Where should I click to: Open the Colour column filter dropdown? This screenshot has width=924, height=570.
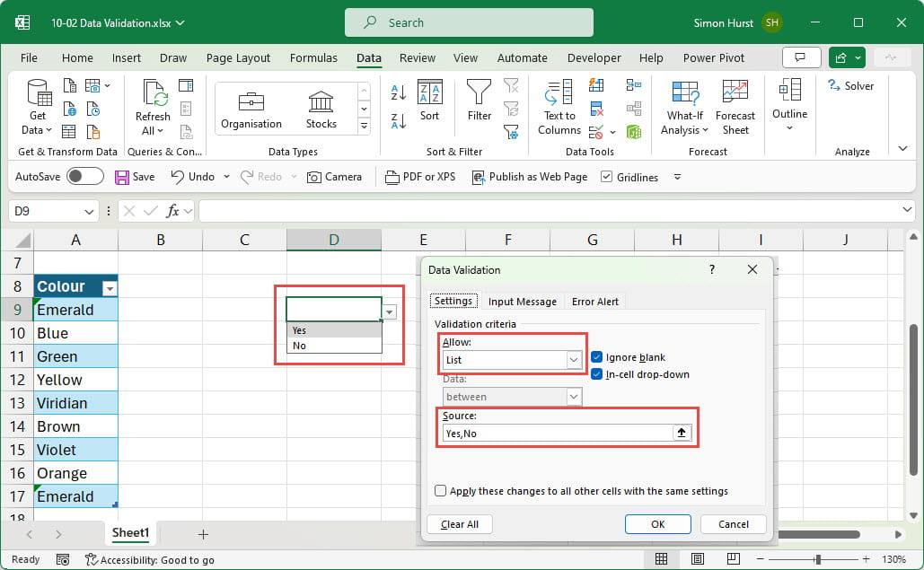110,288
